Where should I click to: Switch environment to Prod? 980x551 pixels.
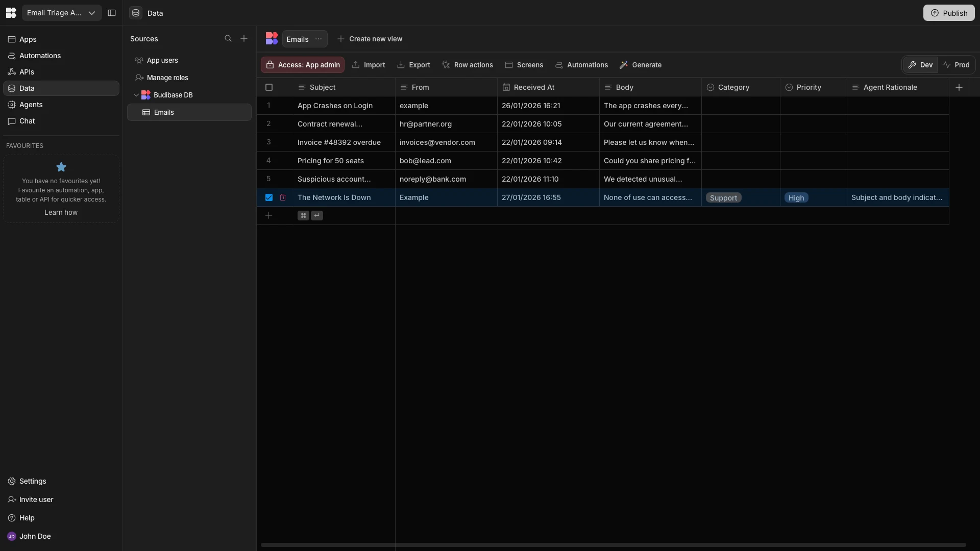(957, 65)
